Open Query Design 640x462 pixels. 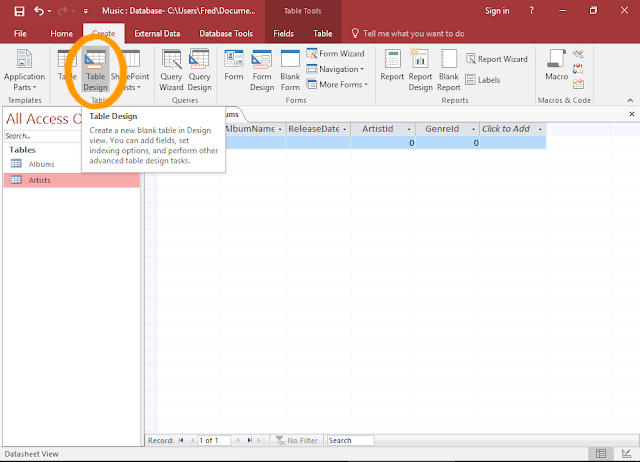199,70
